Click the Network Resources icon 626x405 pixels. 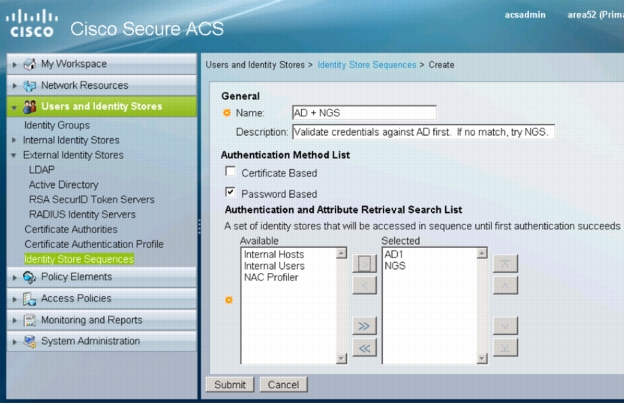30,85
